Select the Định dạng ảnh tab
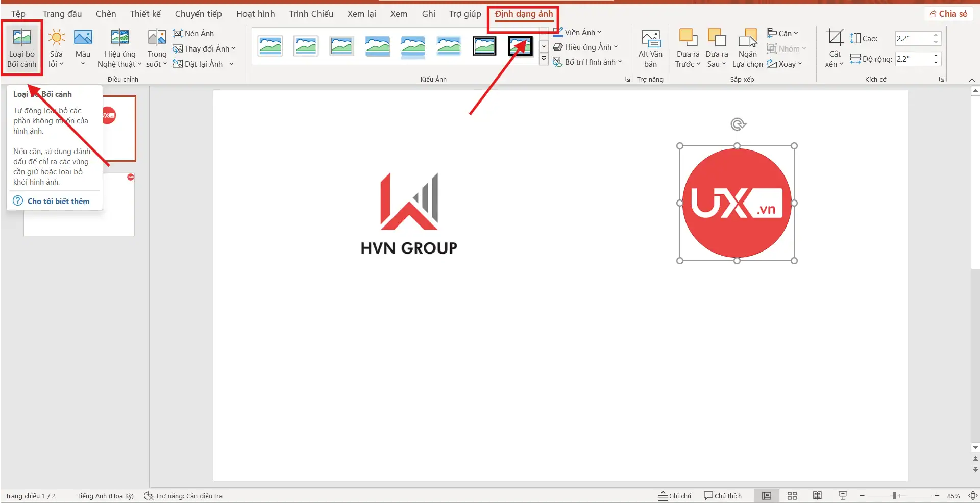Viewport: 980px width, 503px height. coord(524,14)
